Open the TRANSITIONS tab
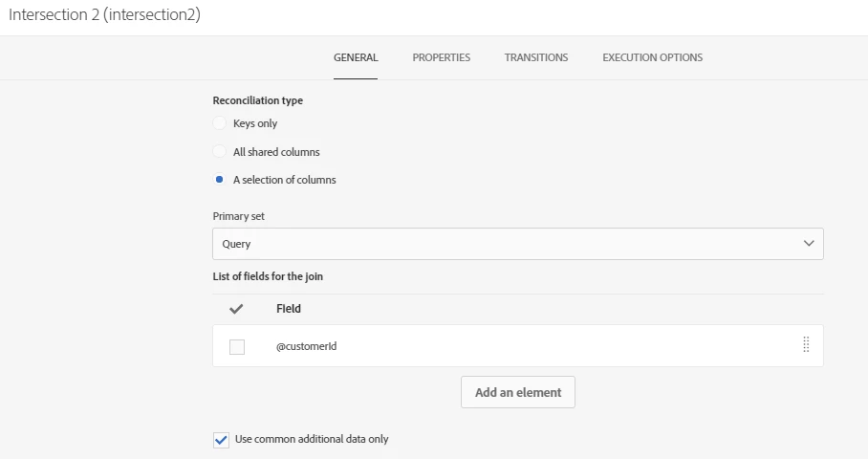The height and width of the screenshot is (459, 868). [x=535, y=57]
